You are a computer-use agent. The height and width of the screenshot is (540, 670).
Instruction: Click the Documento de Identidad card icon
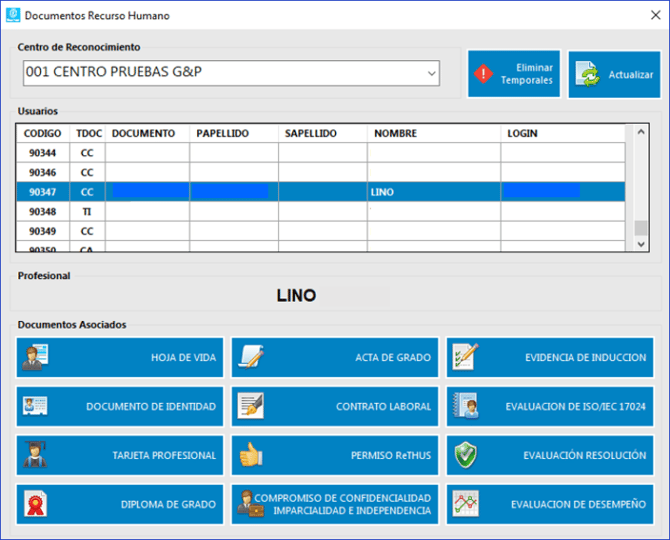(x=35, y=406)
